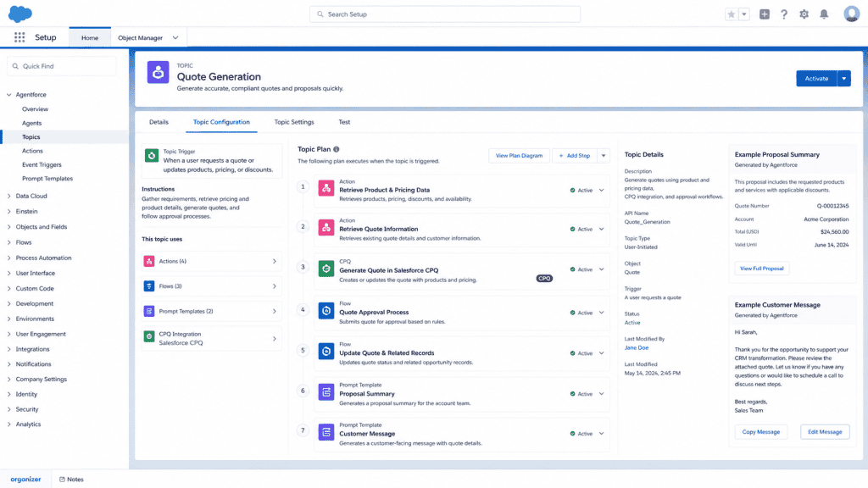Click the Search Setup field
The width and height of the screenshot is (868, 488).
(444, 14)
